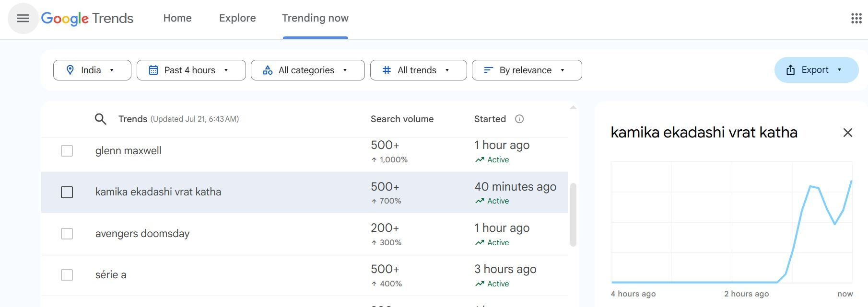Click the Active trend icon for avengers doomsday
The height and width of the screenshot is (307, 868).
(x=480, y=242)
